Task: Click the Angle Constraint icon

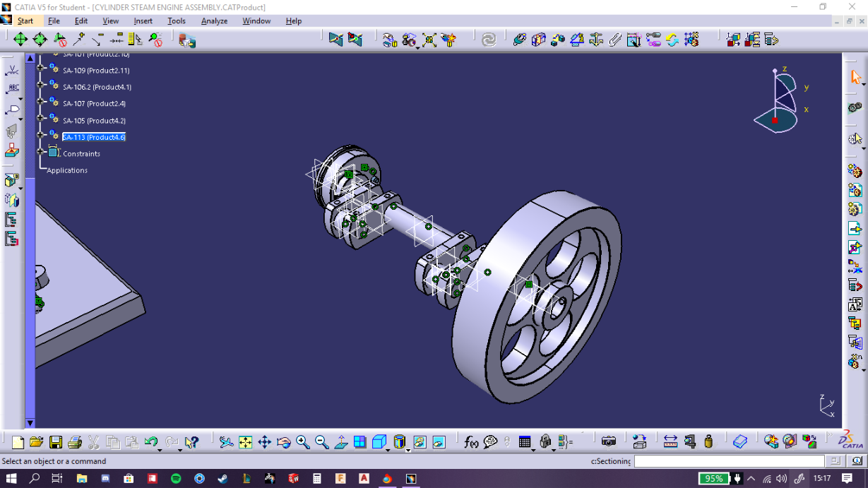Action: point(577,40)
